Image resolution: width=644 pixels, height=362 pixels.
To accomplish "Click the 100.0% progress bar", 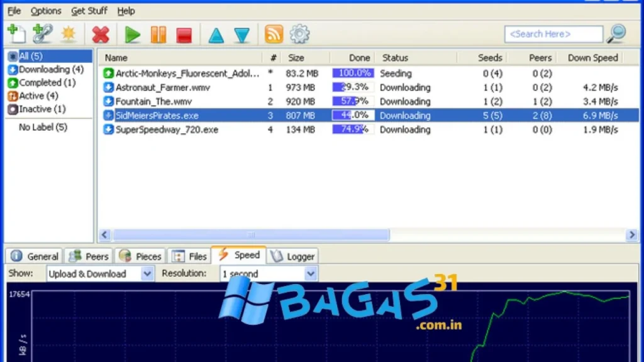I will tap(353, 73).
